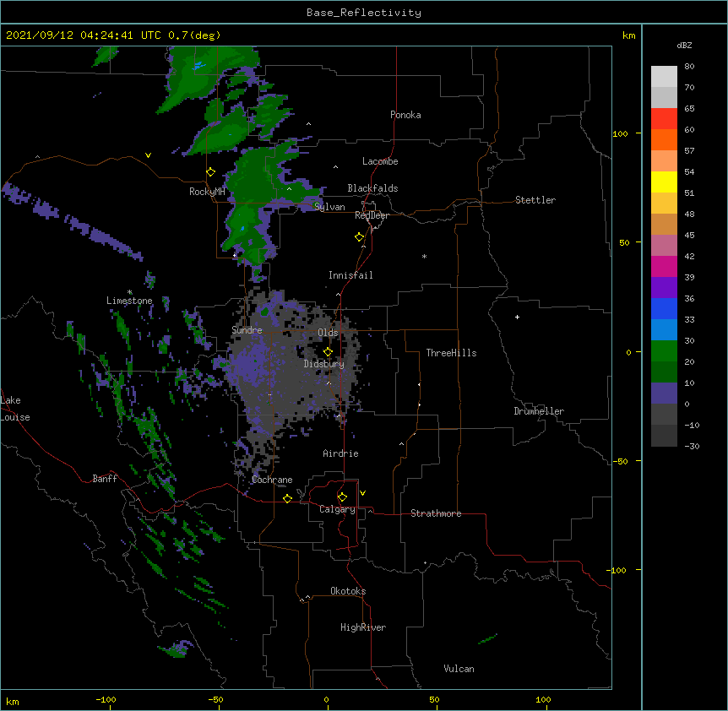Click the right axis -50 km tick label
The height and width of the screenshot is (711, 728).
(x=620, y=461)
